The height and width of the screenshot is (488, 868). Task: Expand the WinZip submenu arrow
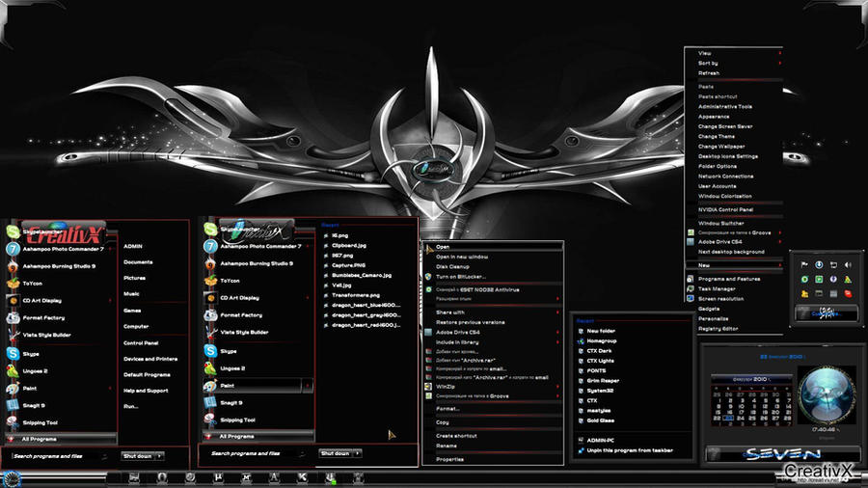tap(557, 387)
